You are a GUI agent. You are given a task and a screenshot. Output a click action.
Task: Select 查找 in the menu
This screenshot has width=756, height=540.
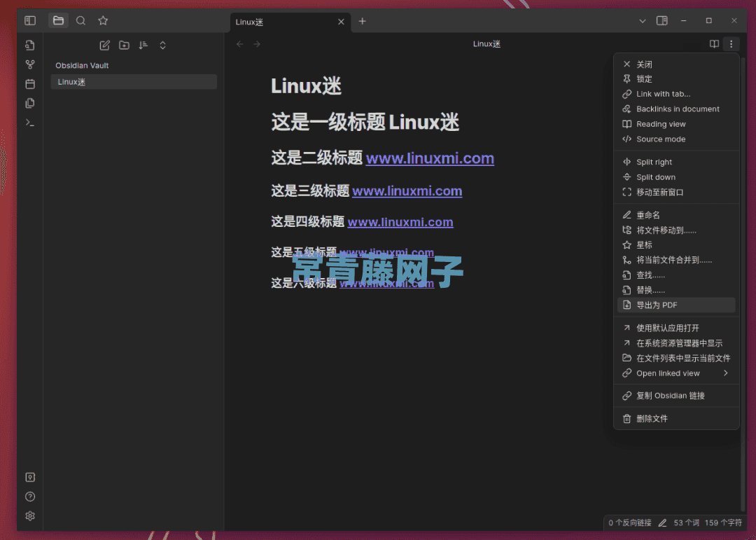(x=676, y=275)
